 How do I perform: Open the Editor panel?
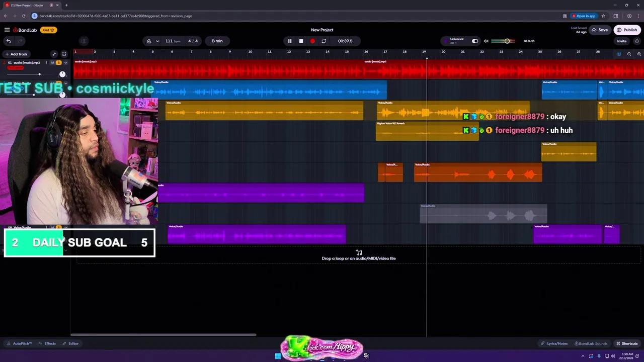[x=70, y=343]
